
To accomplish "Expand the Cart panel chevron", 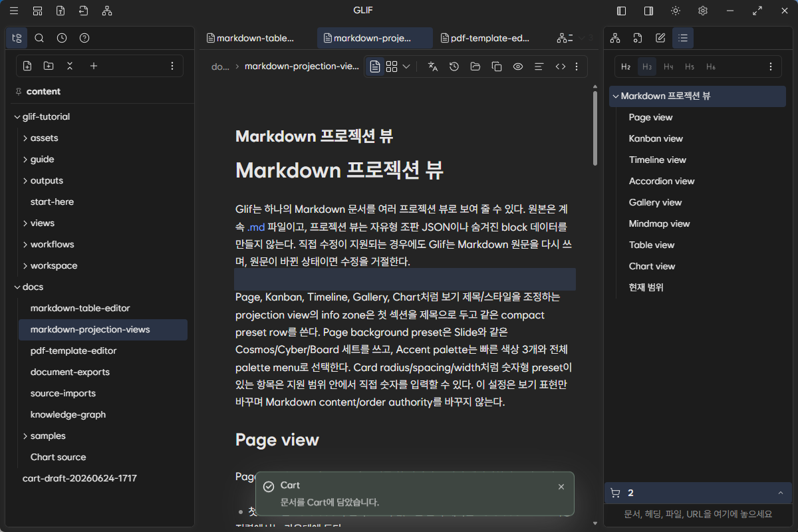I will pyautogui.click(x=780, y=493).
